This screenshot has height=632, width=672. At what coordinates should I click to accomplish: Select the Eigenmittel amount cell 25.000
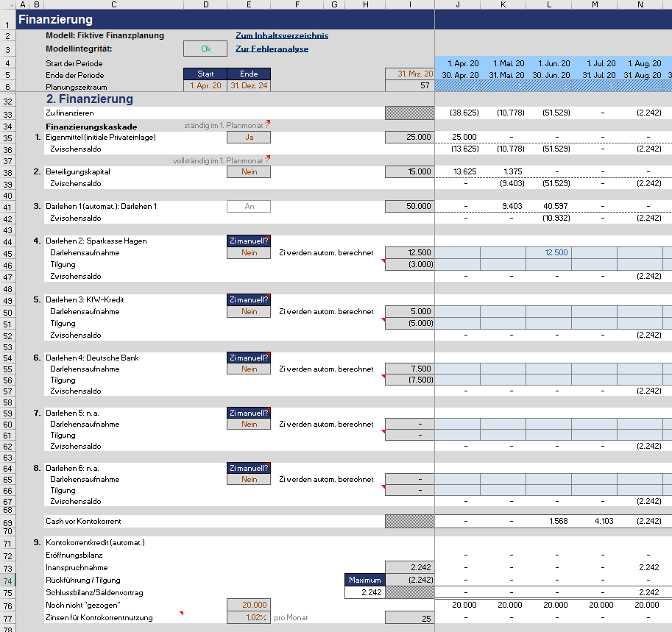tap(410, 137)
